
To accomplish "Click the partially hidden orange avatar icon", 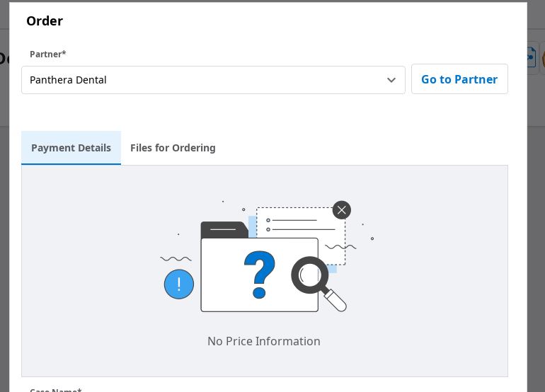I will click(x=542, y=59).
